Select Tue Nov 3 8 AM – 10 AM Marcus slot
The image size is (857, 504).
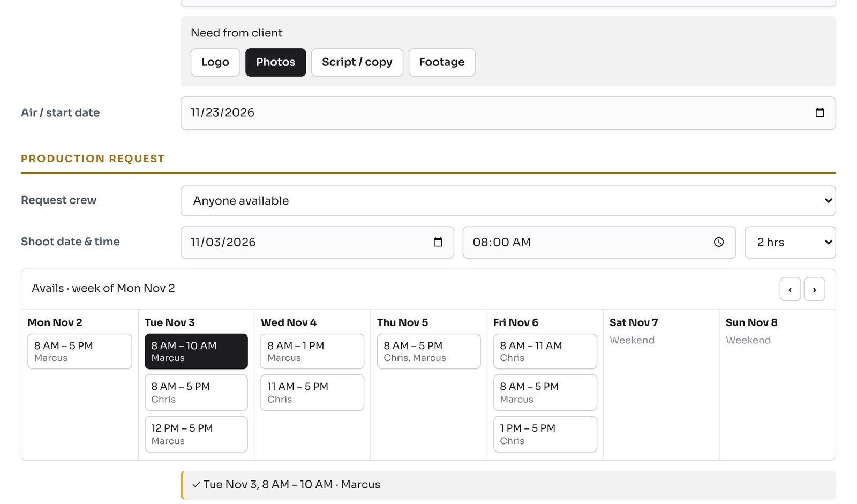coord(196,351)
